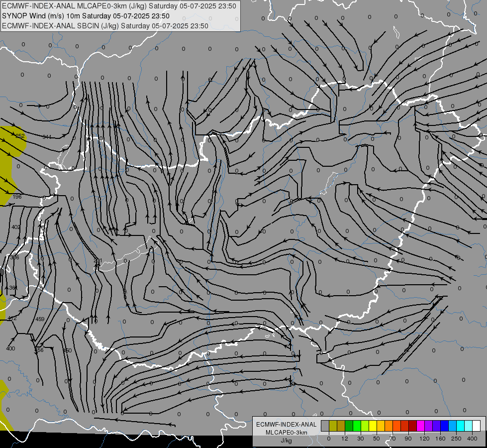This screenshot has height=448, width=487.
Task: Select the pure blue legend swatch
Action: point(444,426)
